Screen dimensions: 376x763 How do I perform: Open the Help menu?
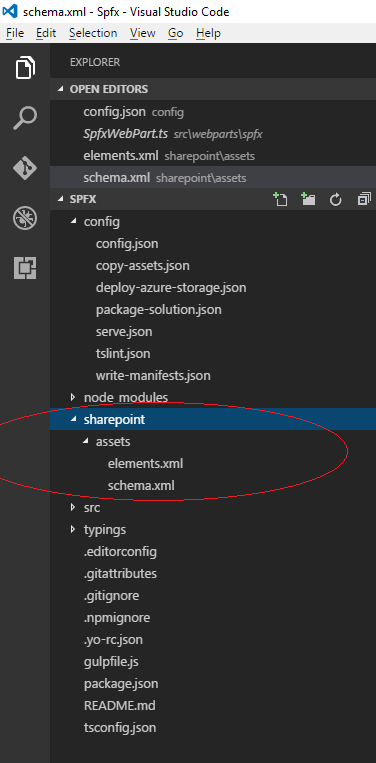(x=208, y=33)
